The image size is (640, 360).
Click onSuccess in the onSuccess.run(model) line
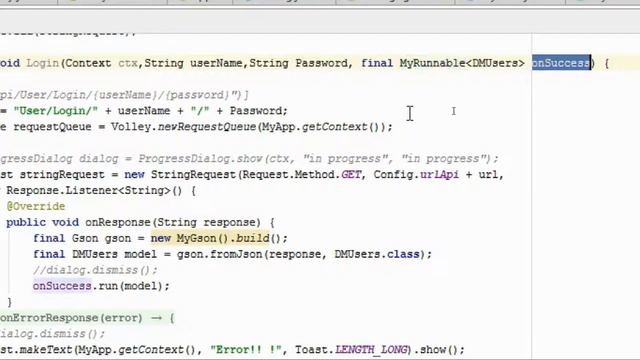pos(62,286)
